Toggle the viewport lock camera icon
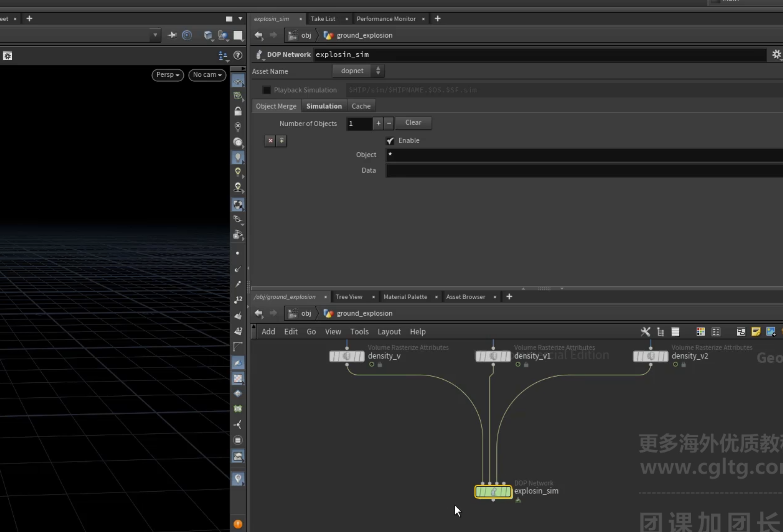This screenshot has height=532, width=783. point(238,111)
